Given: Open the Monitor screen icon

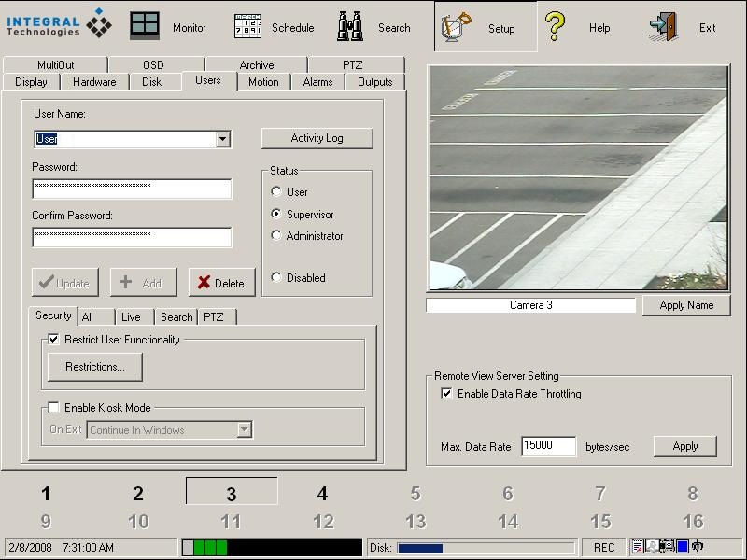Looking at the screenshot, I should tap(145, 23).
